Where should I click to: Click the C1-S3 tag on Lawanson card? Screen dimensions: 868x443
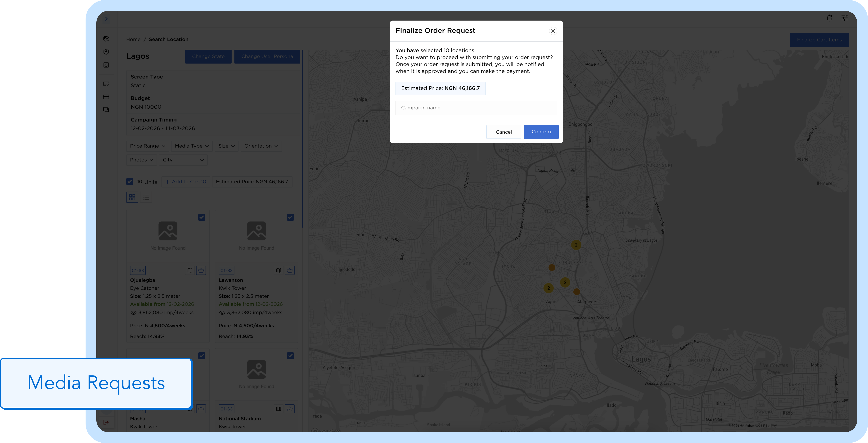click(227, 270)
